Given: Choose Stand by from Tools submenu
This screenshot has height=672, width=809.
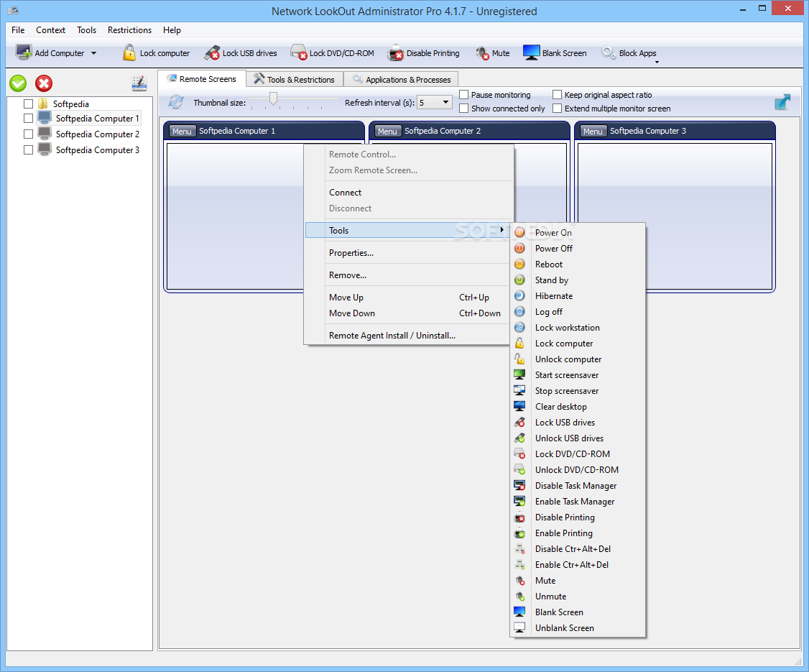Looking at the screenshot, I should point(578,280).
